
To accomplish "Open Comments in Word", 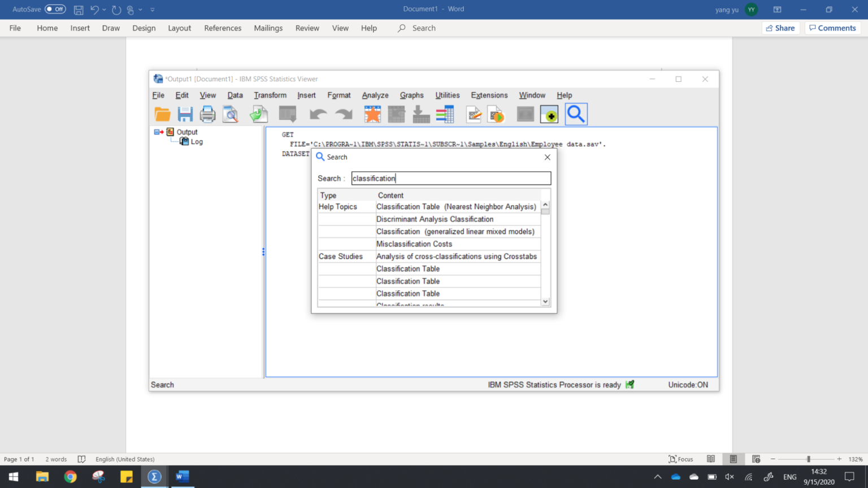I will pyautogui.click(x=832, y=28).
